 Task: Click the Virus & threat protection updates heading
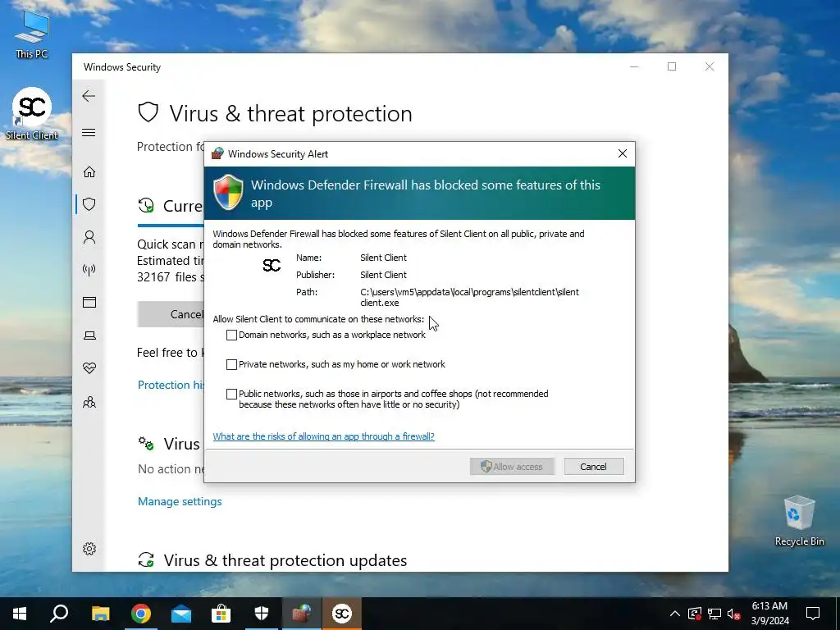coord(285,560)
